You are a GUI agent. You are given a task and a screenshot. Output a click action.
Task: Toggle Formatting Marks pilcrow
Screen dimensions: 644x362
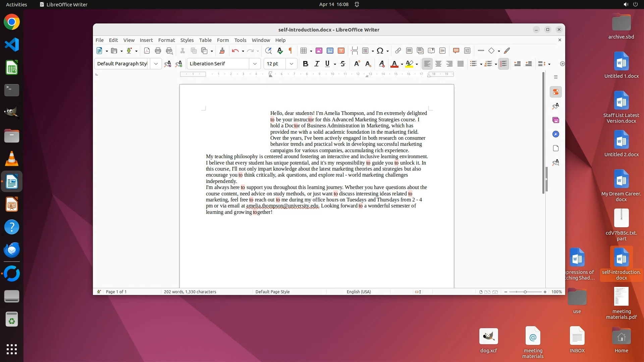click(290, 51)
